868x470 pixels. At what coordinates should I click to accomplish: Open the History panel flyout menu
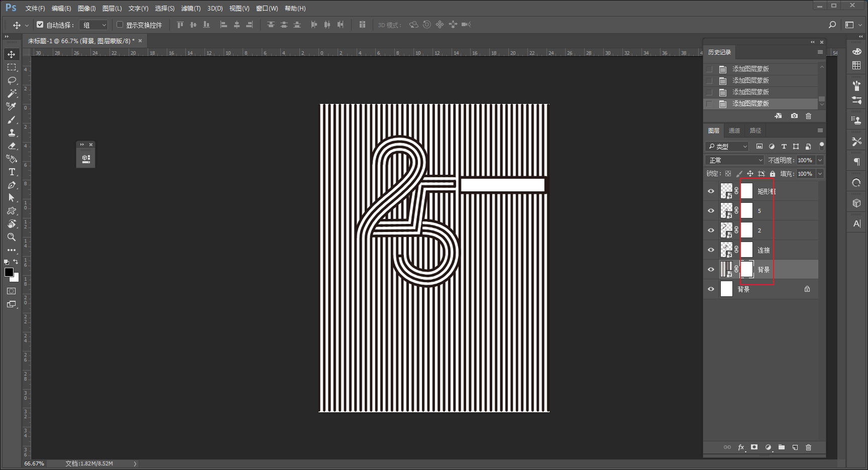(x=820, y=52)
